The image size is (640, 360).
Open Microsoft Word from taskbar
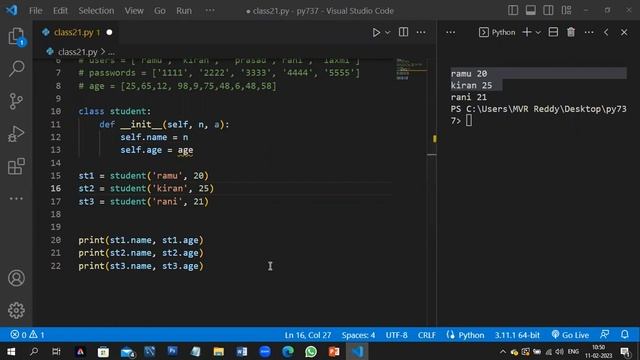tap(242, 351)
